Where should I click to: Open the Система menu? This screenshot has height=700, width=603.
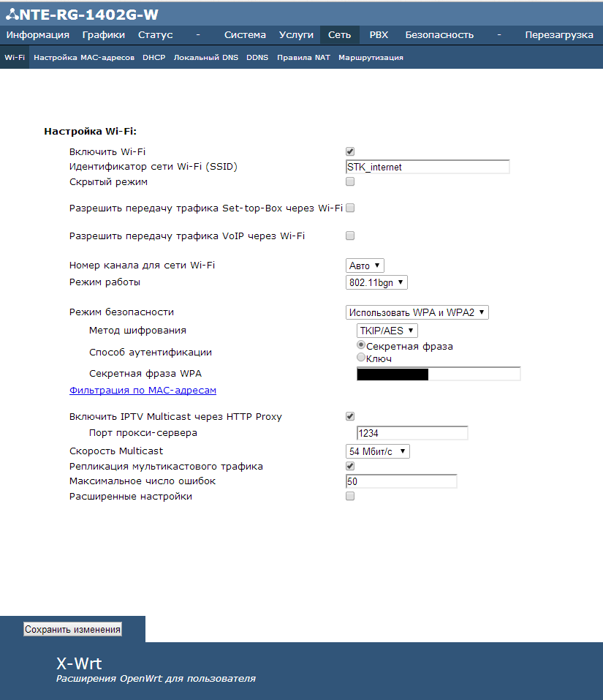pos(245,35)
